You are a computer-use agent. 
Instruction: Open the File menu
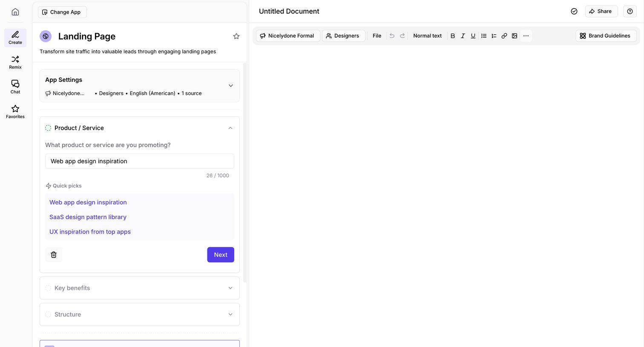(x=377, y=36)
